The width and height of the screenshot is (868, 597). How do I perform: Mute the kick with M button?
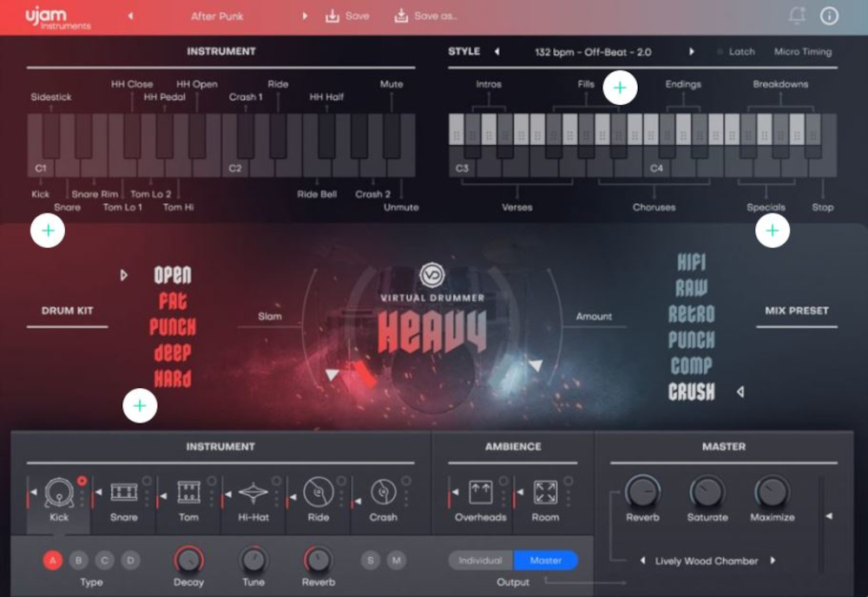(x=396, y=560)
